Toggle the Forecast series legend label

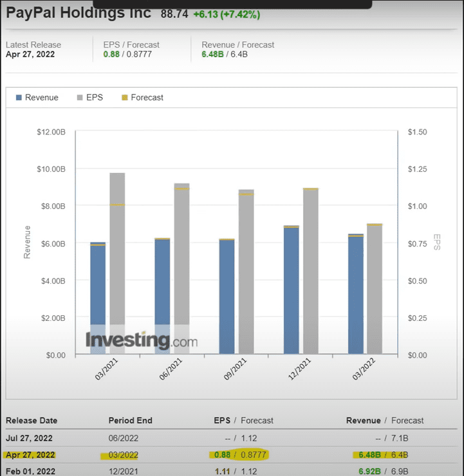[147, 98]
